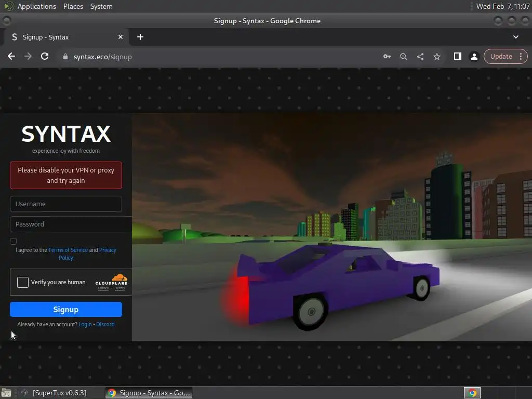Click the Chrome window menu button at title bar left
This screenshot has height=399, width=532.
coord(6,21)
